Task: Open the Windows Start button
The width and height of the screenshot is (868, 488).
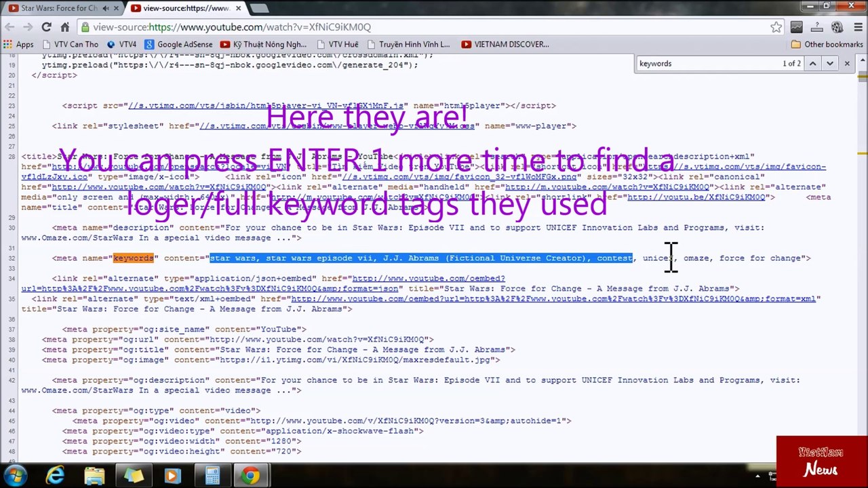Action: click(15, 476)
